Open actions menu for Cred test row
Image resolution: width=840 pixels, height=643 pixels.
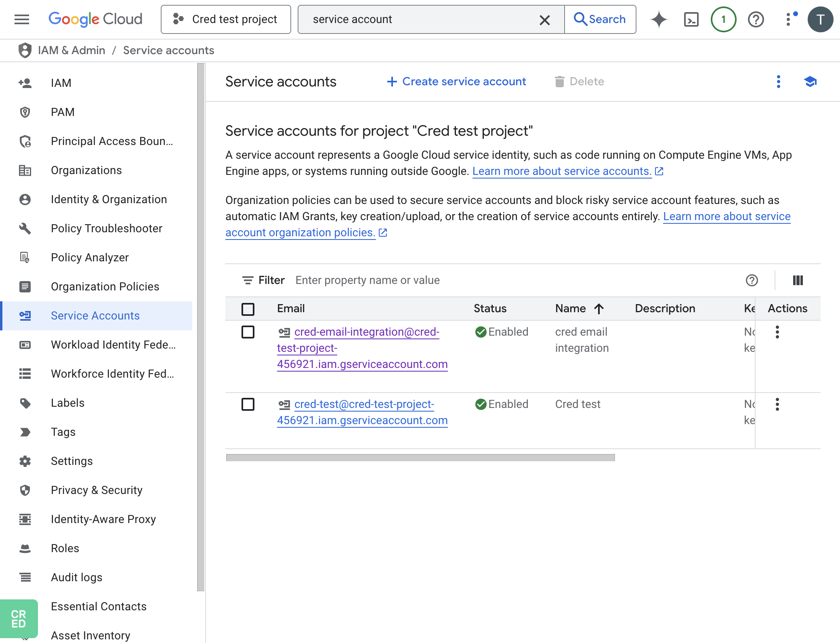point(777,404)
